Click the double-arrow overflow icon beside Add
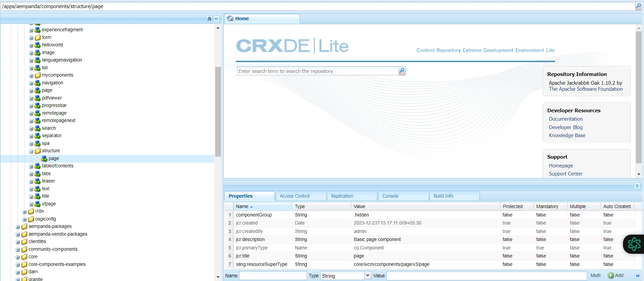Screen dimensions: 644x281 [638, 276]
